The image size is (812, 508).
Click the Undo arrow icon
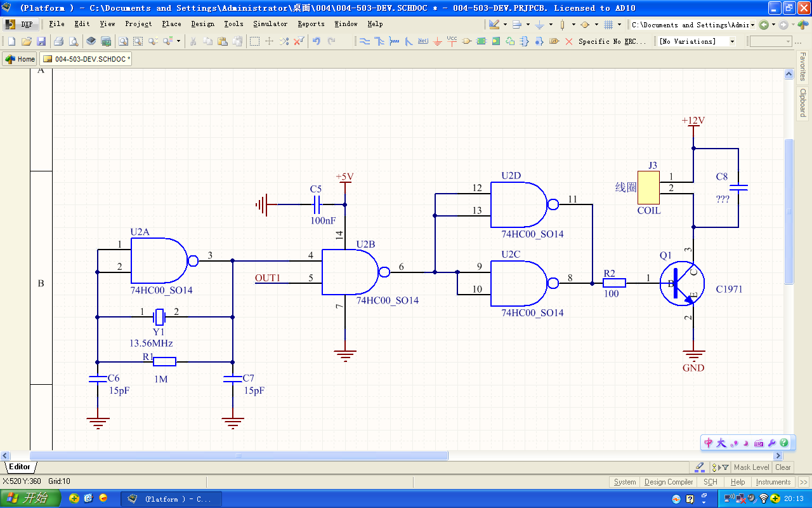point(316,41)
